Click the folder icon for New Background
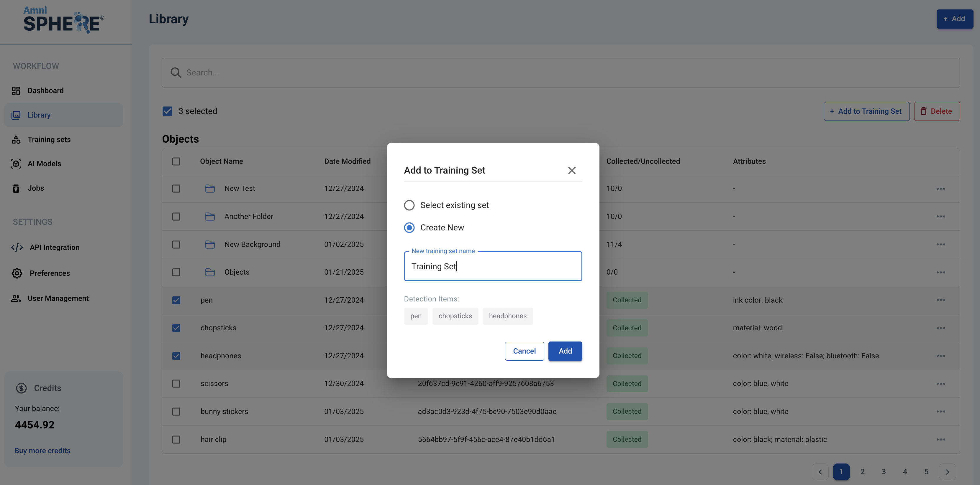Screen dimensions: 980x485 click(210, 244)
